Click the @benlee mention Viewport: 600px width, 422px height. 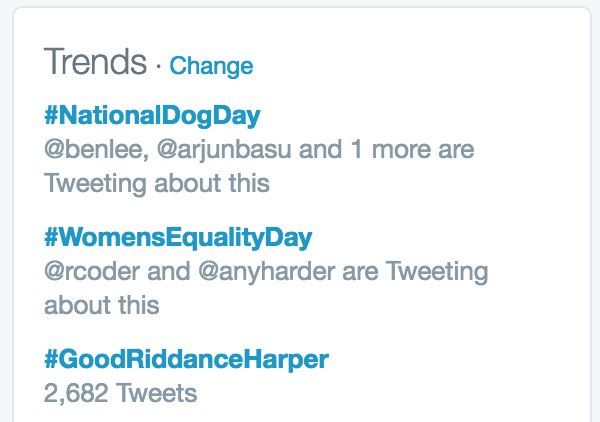coord(85,150)
